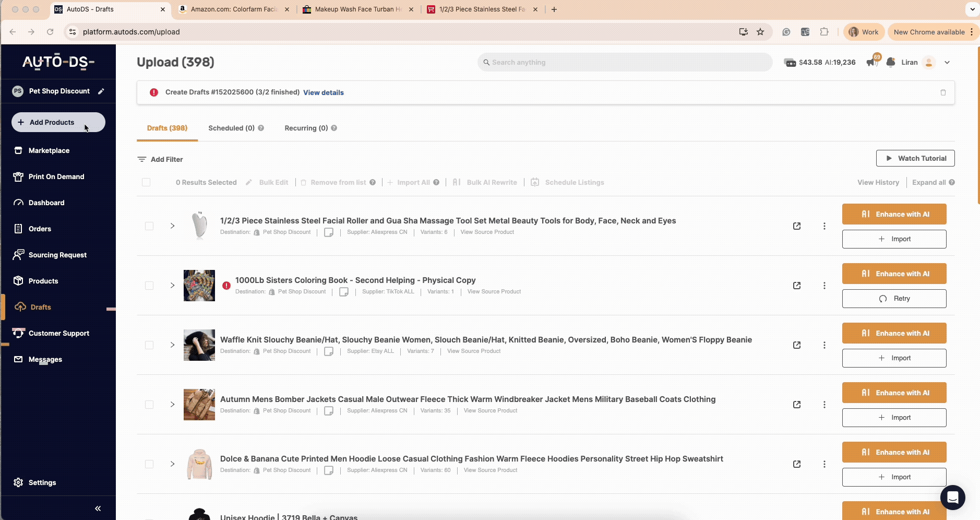The width and height of the screenshot is (980, 520).
Task: Check the select-all drafts checkbox
Action: click(146, 182)
